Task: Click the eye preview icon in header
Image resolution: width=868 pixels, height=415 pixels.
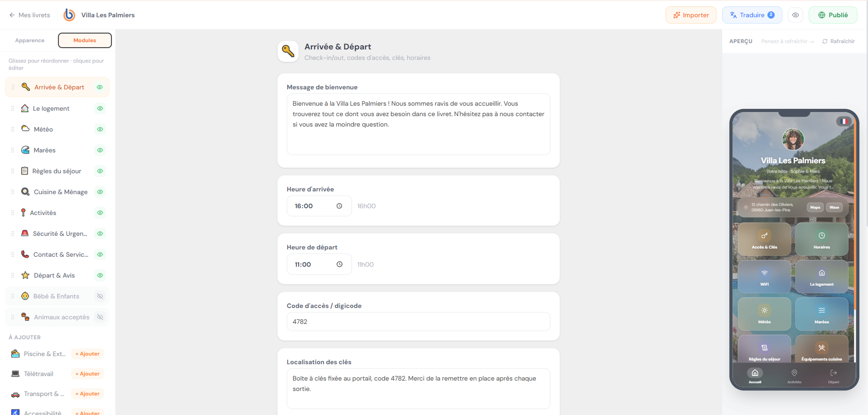Action: coord(795,15)
